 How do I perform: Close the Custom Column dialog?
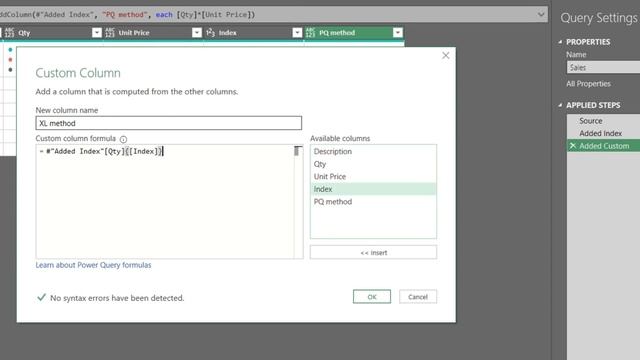click(x=446, y=56)
